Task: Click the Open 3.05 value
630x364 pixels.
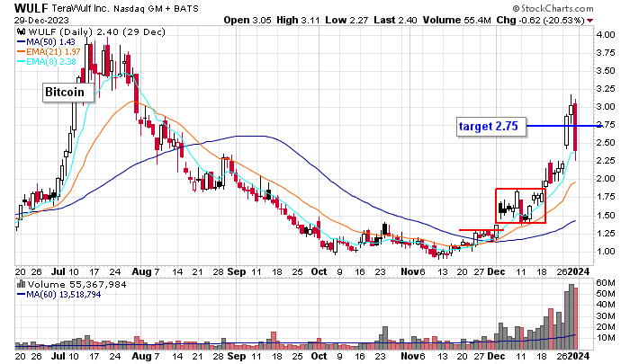Action: tap(247, 20)
